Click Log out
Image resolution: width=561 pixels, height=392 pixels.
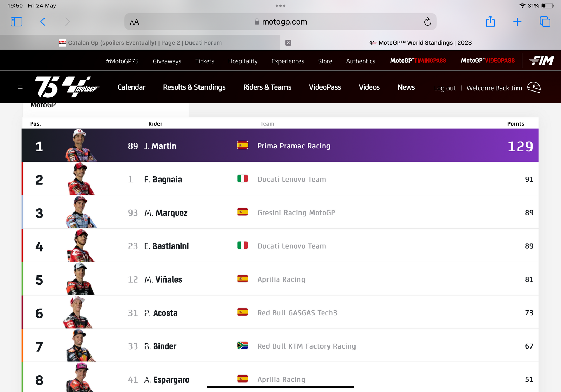445,88
